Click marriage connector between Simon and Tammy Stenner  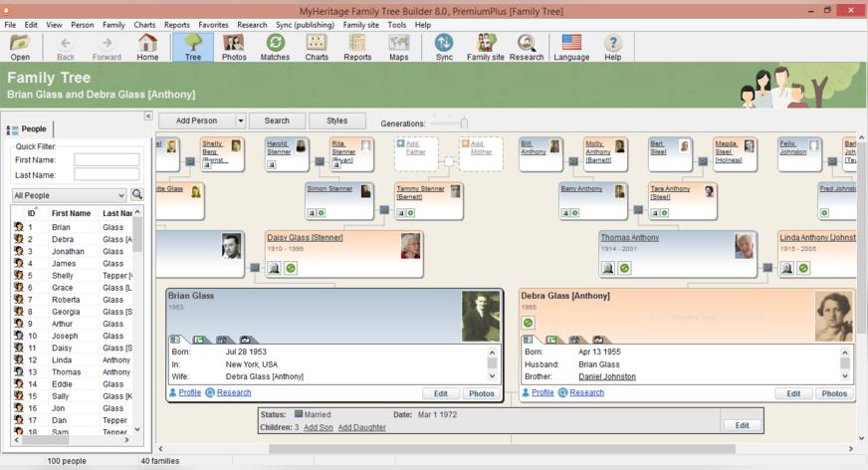(x=384, y=210)
